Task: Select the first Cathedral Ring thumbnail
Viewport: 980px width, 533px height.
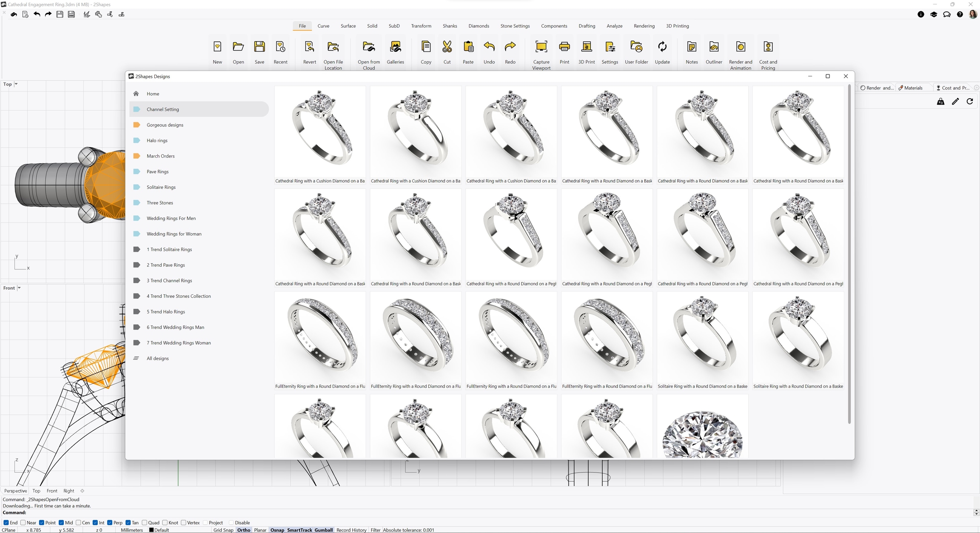Action: click(320, 131)
